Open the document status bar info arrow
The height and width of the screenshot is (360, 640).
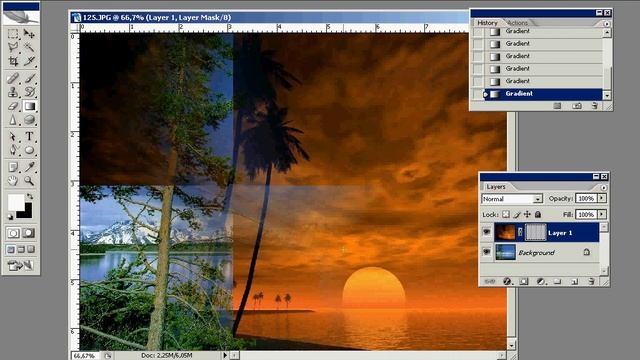224,356
